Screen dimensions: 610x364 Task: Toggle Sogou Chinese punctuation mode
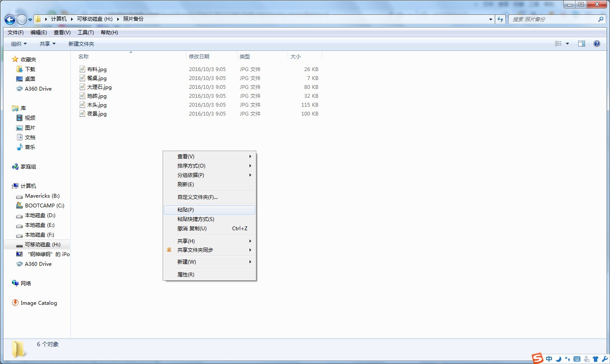[567, 359]
